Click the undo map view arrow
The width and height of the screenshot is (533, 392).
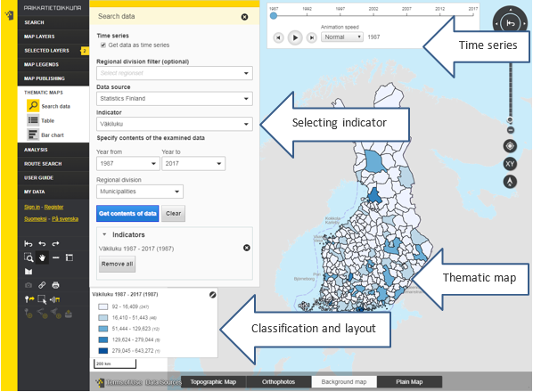[x=42, y=243]
